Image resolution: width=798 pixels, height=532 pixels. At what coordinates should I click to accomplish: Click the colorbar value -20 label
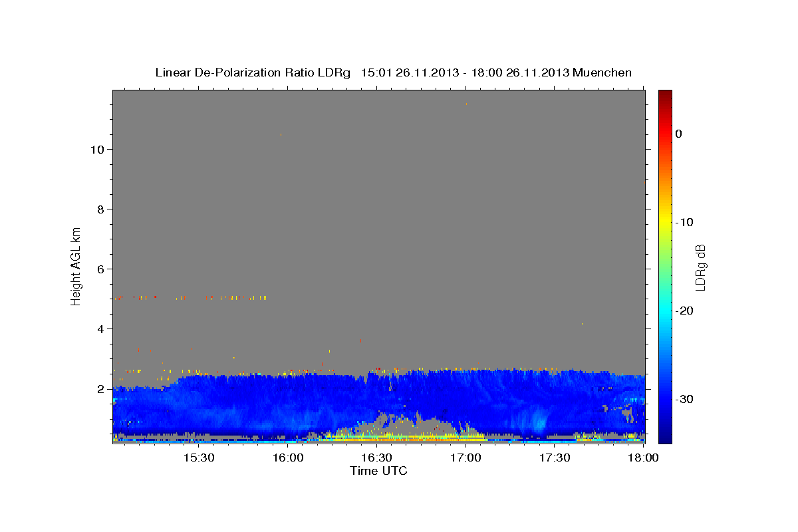[x=685, y=311]
